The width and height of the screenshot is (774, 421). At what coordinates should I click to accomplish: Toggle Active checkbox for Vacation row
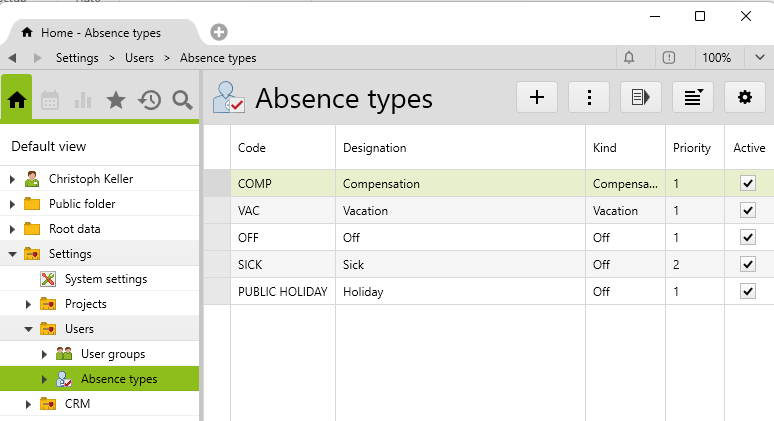747,211
